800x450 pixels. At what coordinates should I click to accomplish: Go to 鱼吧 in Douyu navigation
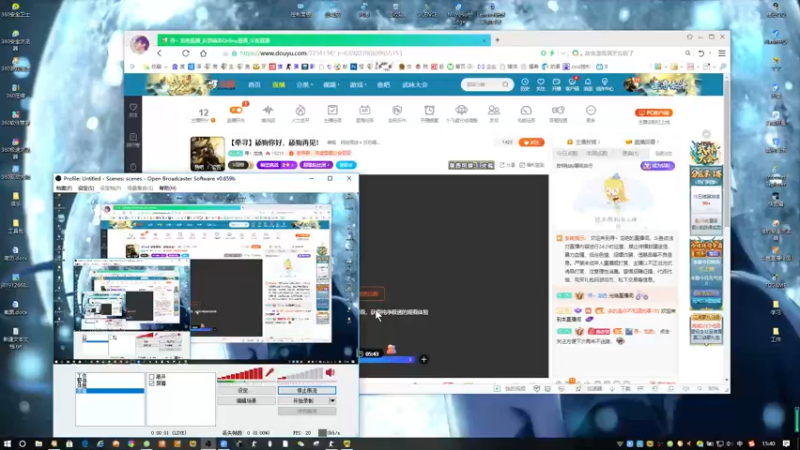383,85
